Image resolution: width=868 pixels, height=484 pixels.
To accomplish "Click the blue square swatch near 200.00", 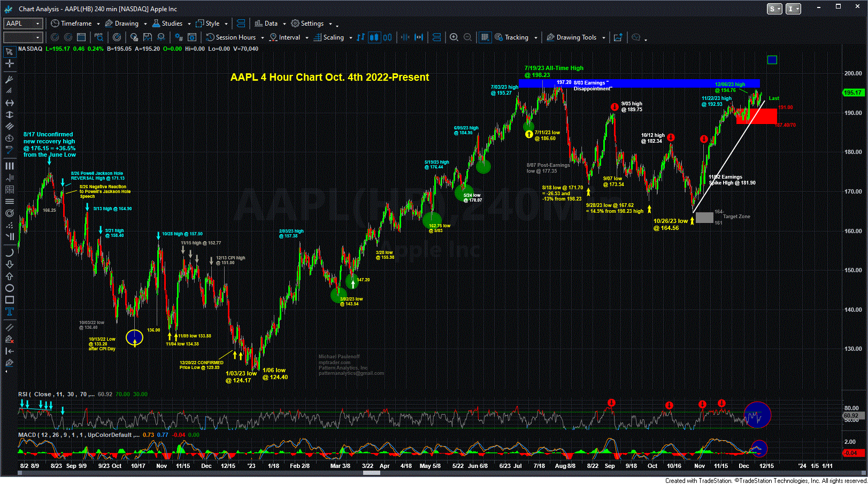I will pyautogui.click(x=772, y=60).
